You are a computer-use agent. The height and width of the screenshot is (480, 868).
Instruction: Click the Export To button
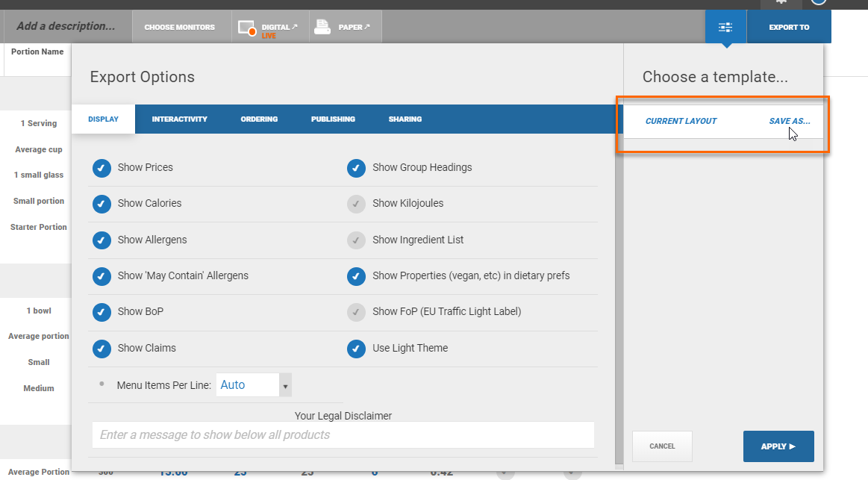[789, 28]
